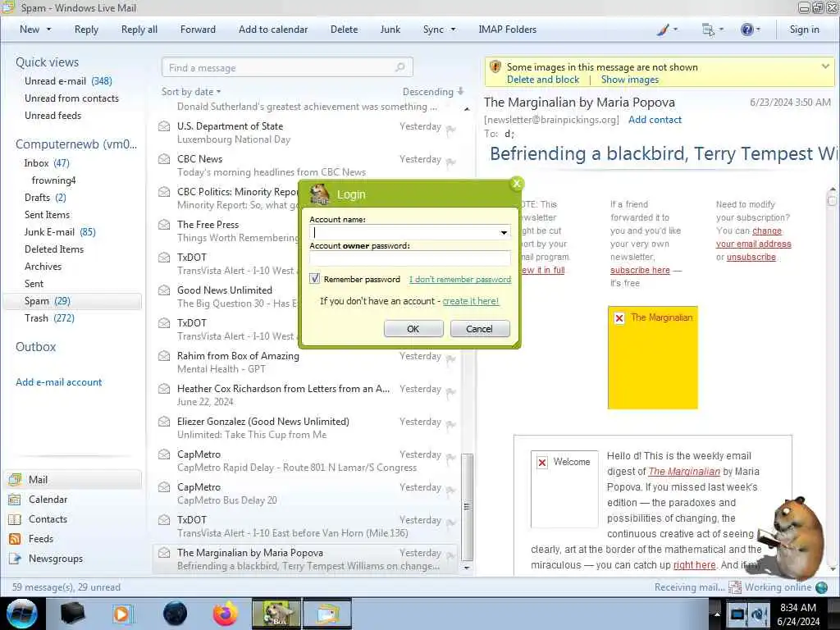
Task: Expand the Help icon dropdown arrow
Action: (758, 30)
